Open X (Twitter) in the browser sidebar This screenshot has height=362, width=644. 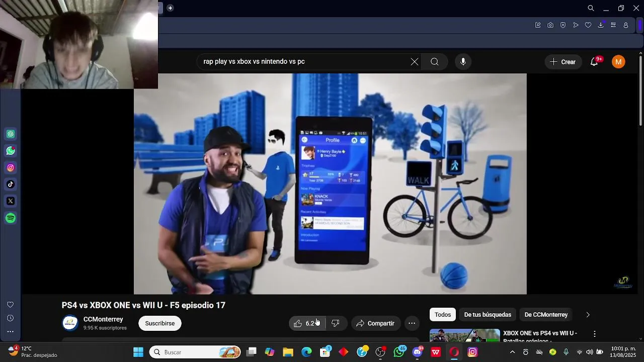(x=11, y=201)
